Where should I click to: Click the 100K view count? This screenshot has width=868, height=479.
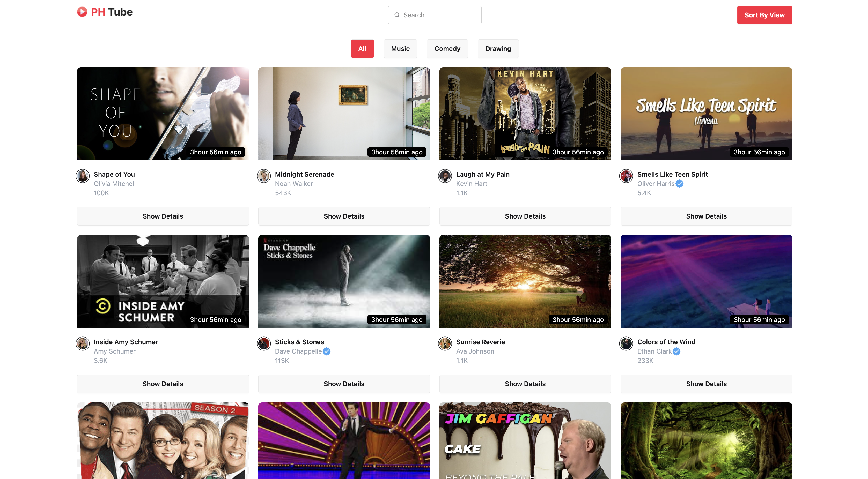(101, 193)
